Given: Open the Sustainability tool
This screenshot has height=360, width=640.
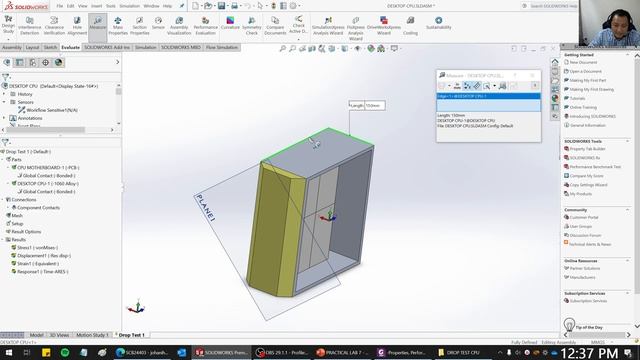Looking at the screenshot, I should (438, 23).
